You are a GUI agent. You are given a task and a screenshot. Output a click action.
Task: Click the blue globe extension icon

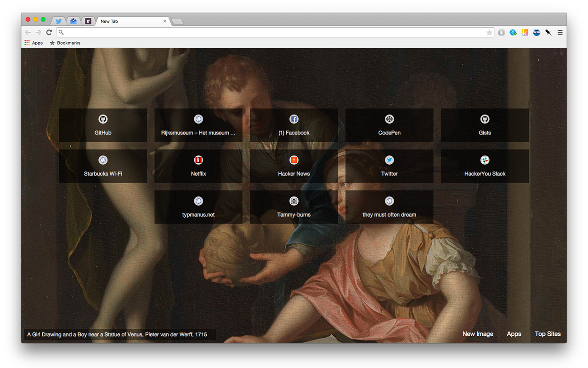click(x=513, y=33)
